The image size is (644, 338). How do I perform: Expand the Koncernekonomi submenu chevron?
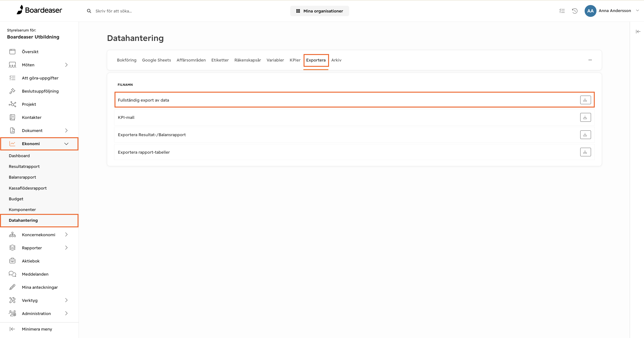[66, 235]
